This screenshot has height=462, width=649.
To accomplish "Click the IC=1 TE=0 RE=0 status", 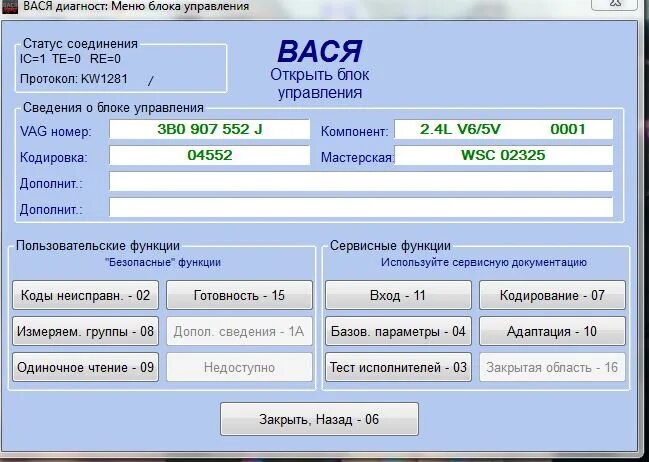I will pos(70,59).
